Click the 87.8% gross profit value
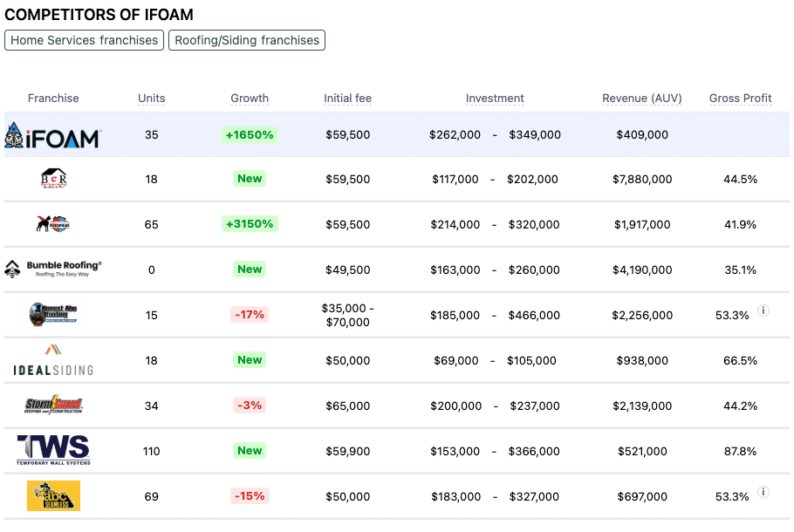Screen dimensions: 794x532 coord(740,451)
